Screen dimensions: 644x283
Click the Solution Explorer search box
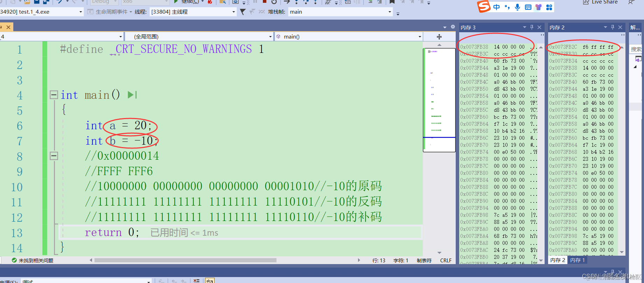coord(636,49)
